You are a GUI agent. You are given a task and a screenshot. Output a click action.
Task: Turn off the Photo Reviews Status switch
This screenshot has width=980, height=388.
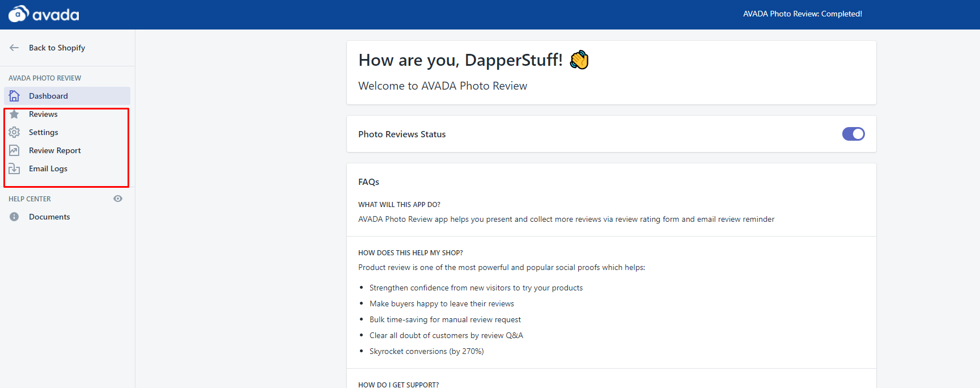853,134
